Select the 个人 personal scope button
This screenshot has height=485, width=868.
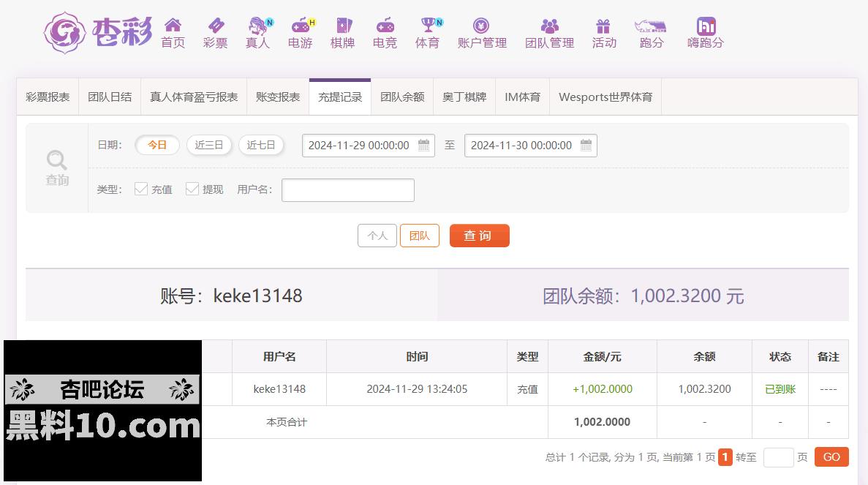click(377, 236)
